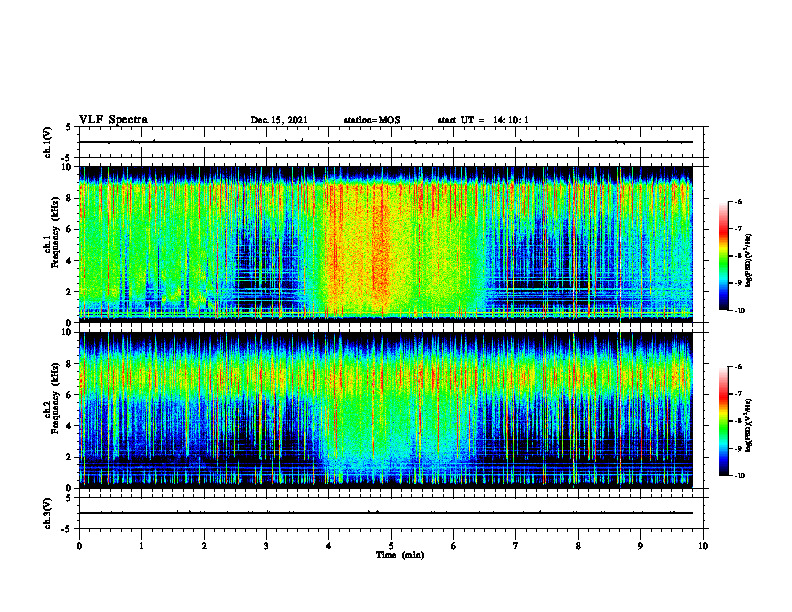
Task: Click the "-6" tick on ch.1 colorbar
Action: click(738, 201)
